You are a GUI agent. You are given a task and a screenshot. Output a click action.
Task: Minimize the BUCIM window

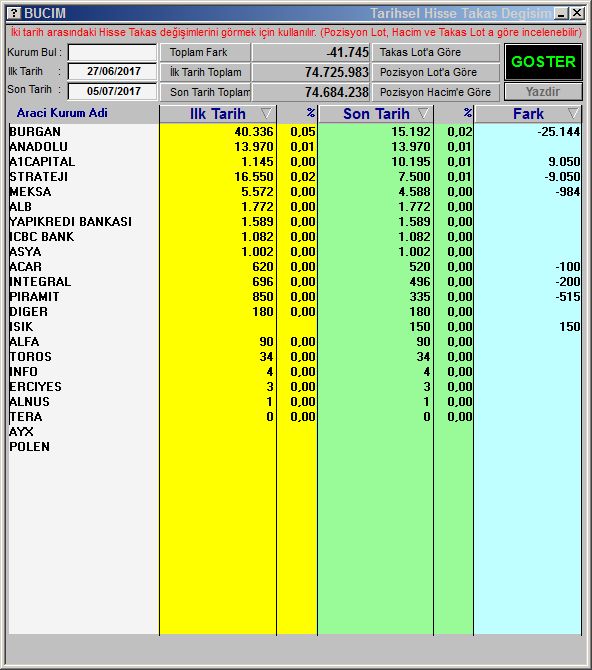561,14
